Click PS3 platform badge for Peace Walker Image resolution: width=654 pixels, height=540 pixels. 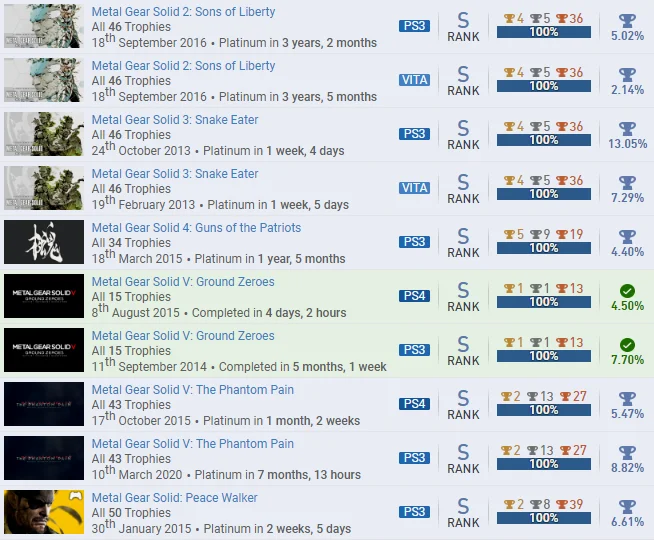pyautogui.click(x=414, y=512)
